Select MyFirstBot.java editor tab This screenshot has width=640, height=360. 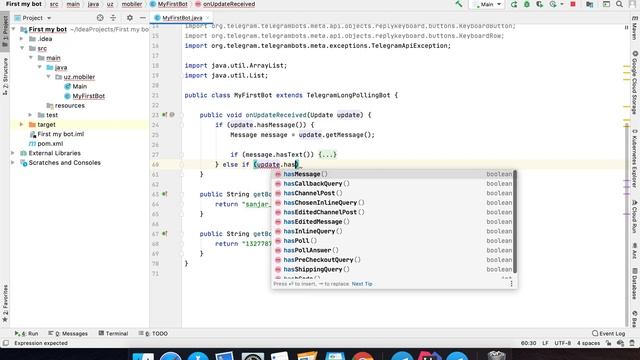tap(182, 18)
